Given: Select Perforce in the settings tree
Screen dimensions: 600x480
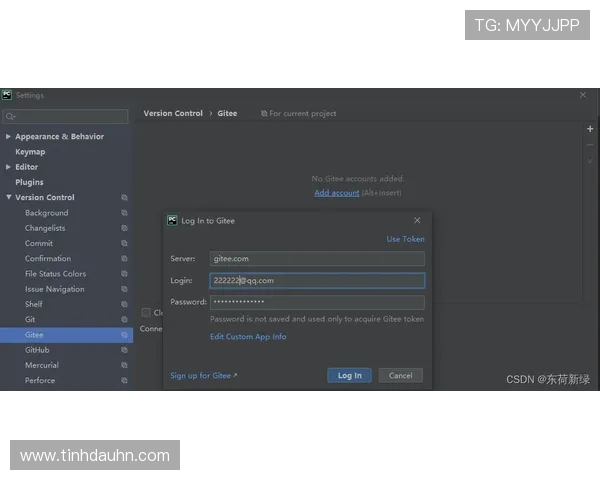Looking at the screenshot, I should click(x=40, y=380).
